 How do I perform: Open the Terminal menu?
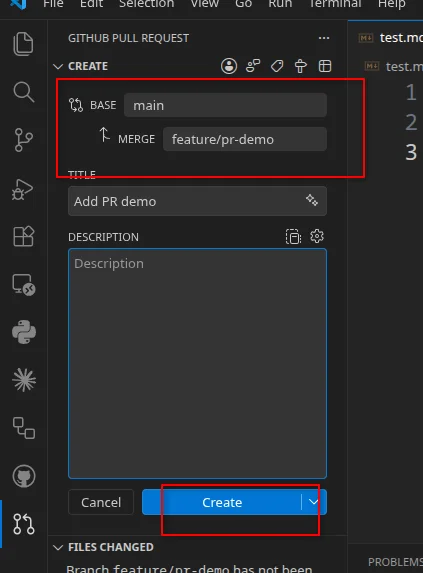tap(335, 4)
